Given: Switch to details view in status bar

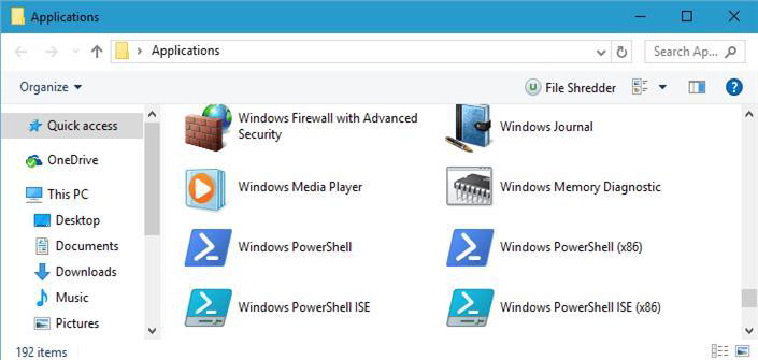Looking at the screenshot, I should click(720, 351).
